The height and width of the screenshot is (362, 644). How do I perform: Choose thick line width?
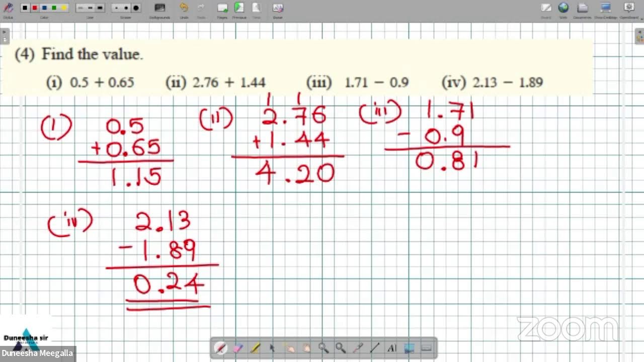[100, 8]
